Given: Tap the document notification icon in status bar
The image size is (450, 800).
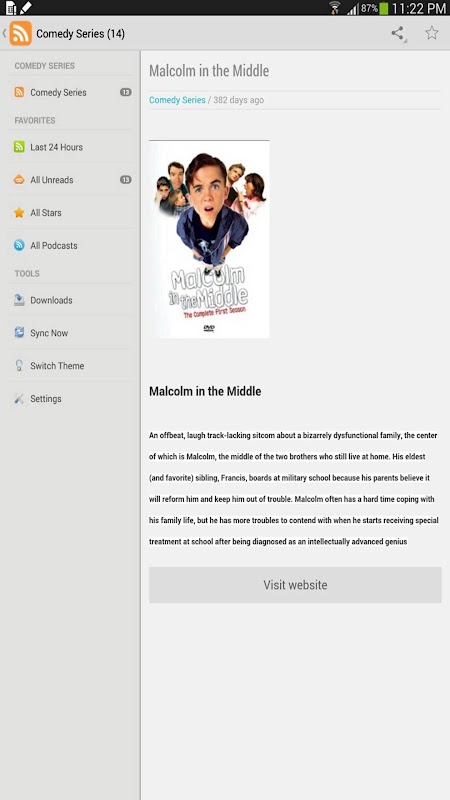Looking at the screenshot, I should [11, 8].
